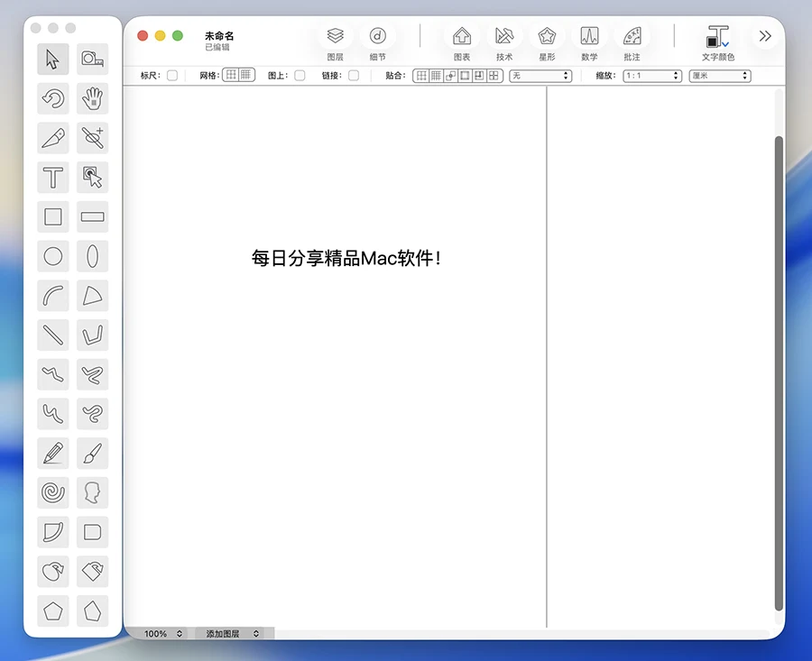Enable the 标尺 rulers checkbox
This screenshot has width=812, height=661.
tap(172, 76)
